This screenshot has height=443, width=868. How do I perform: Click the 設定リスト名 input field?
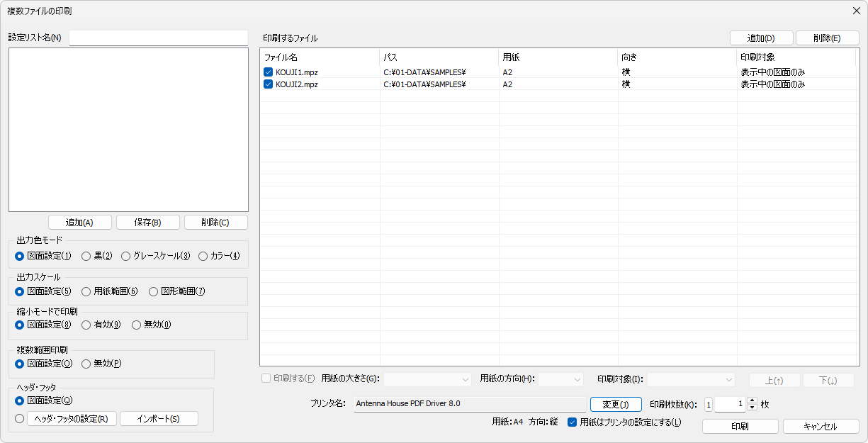[159, 38]
